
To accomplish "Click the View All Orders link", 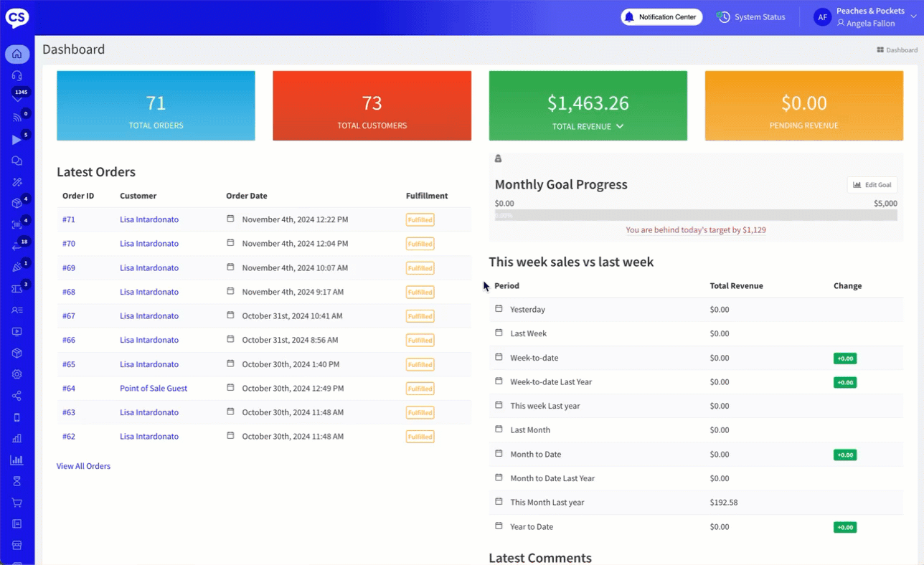I will point(83,466).
